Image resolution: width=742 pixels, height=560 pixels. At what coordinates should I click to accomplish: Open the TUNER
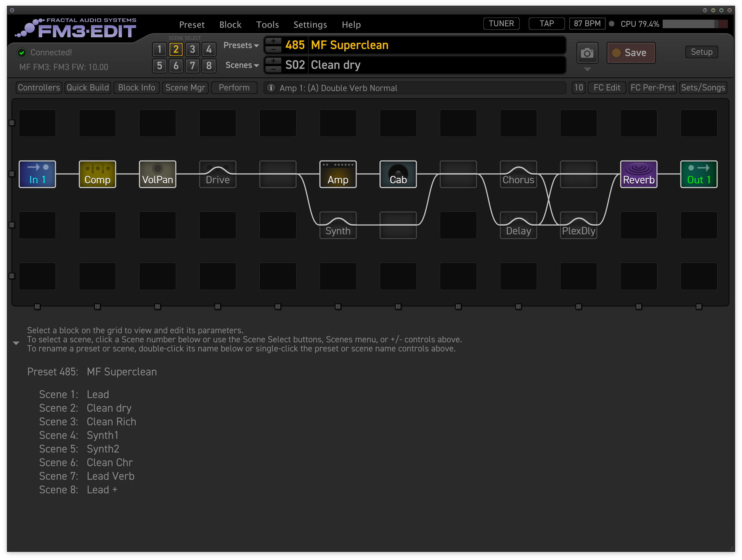501,24
